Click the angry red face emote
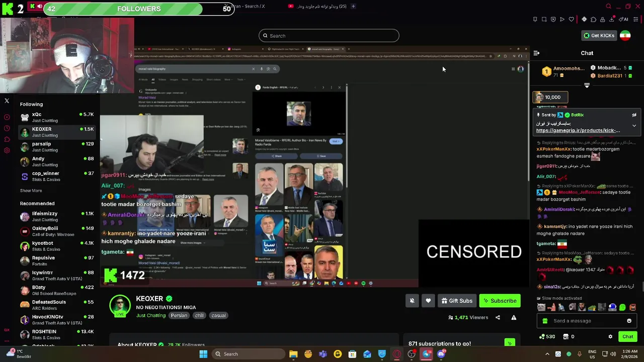Viewport: 644px width, 362px height. coord(632,307)
